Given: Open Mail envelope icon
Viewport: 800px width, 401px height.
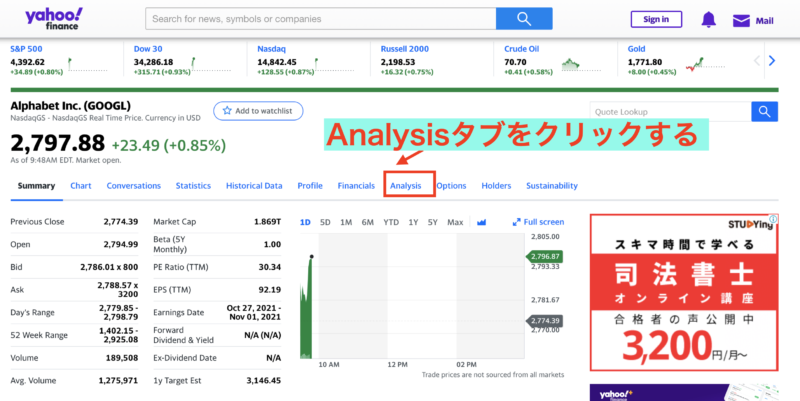Looking at the screenshot, I should [x=741, y=20].
